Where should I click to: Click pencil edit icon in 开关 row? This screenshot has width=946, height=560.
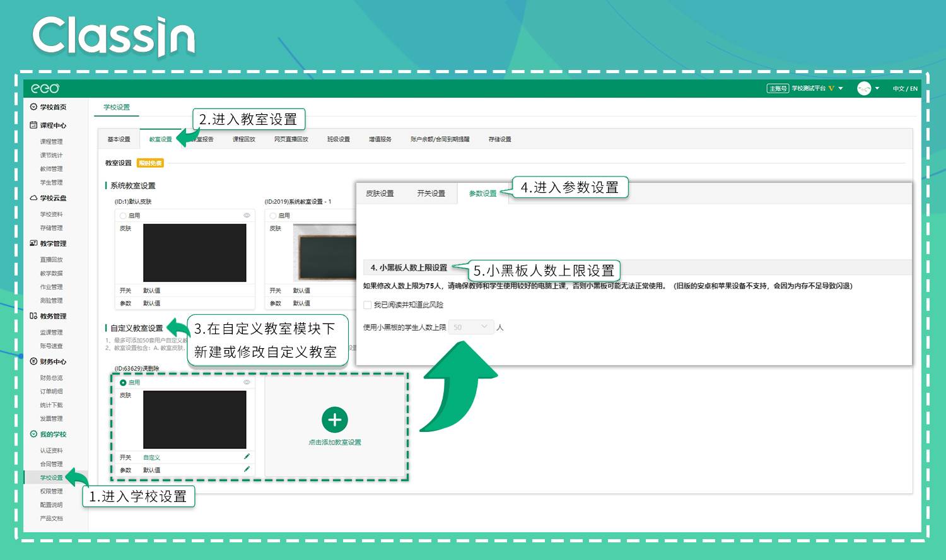point(247,457)
